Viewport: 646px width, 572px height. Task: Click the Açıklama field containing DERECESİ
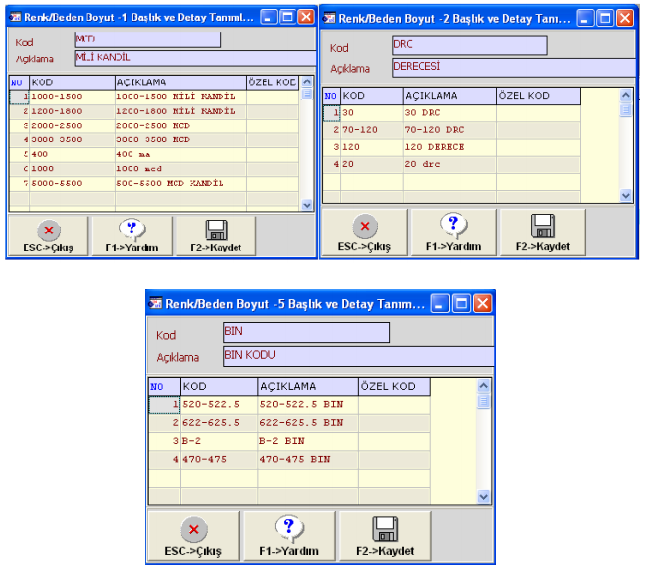(x=512, y=68)
